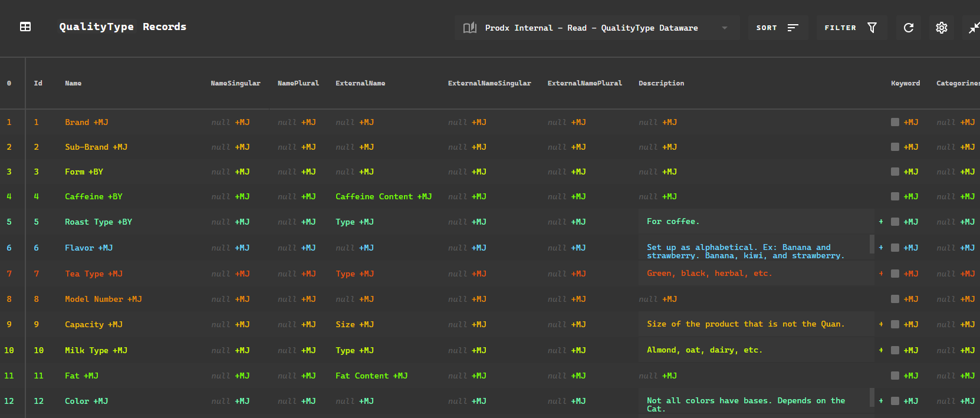Expand the 'For coffee.' description plus icon

(x=881, y=222)
